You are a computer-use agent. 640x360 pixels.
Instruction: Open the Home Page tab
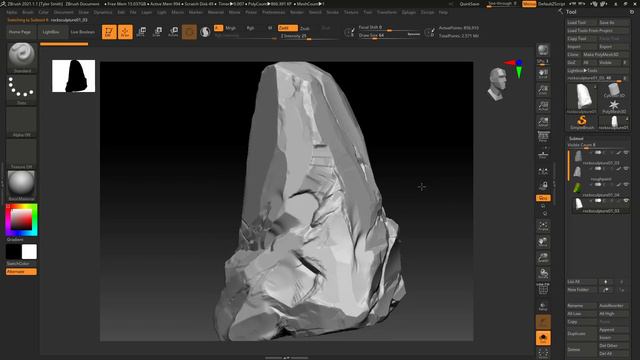(20, 32)
